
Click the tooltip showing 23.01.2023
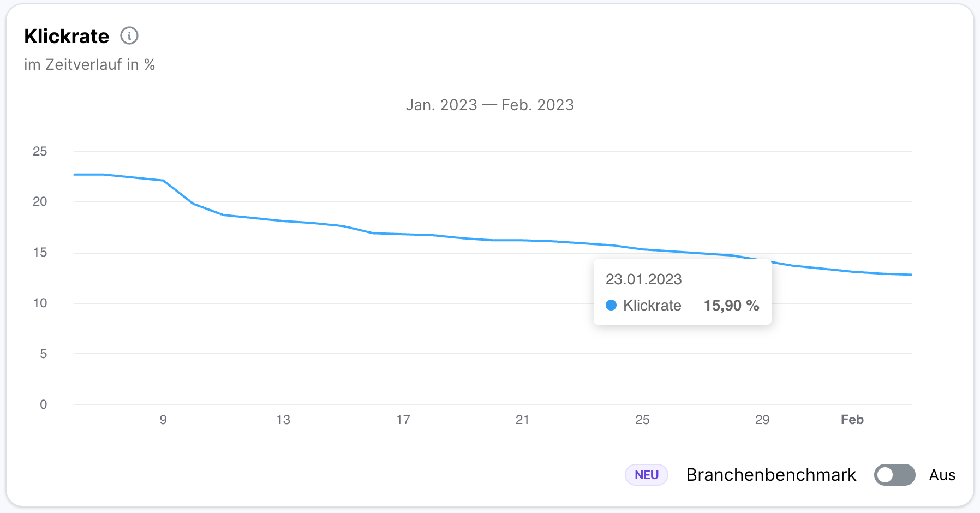644,279
